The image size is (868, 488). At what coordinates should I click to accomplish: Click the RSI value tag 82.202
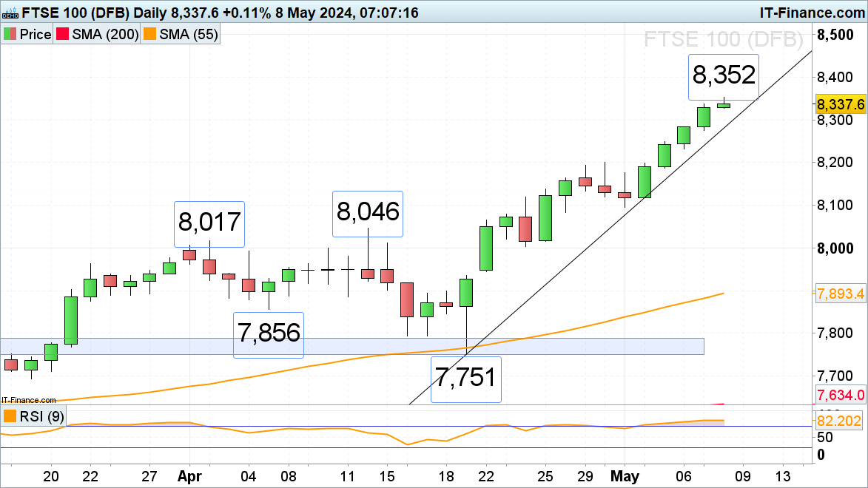pyautogui.click(x=839, y=421)
